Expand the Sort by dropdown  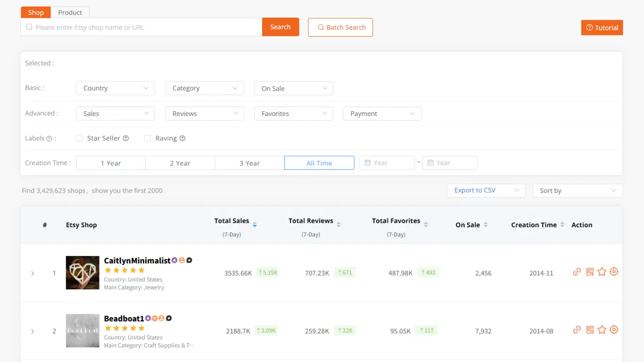pyautogui.click(x=578, y=191)
